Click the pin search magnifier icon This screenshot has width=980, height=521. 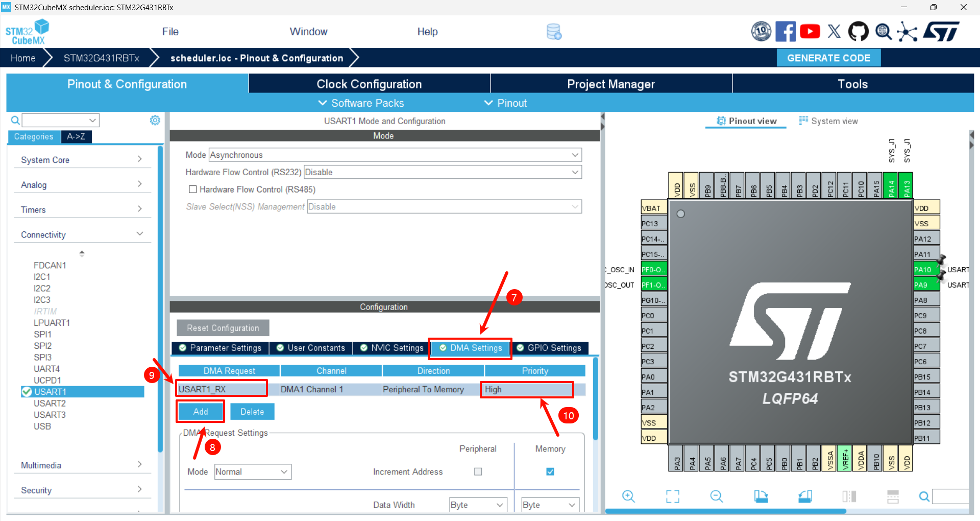pyautogui.click(x=924, y=496)
